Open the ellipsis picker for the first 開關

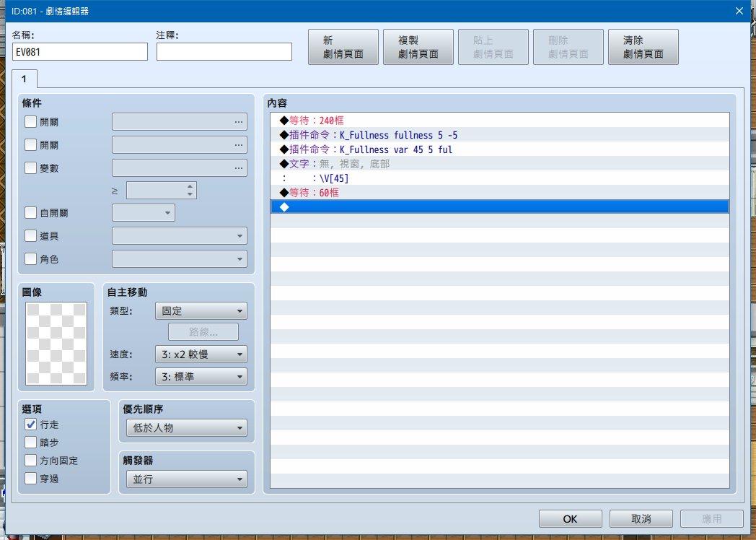point(239,121)
